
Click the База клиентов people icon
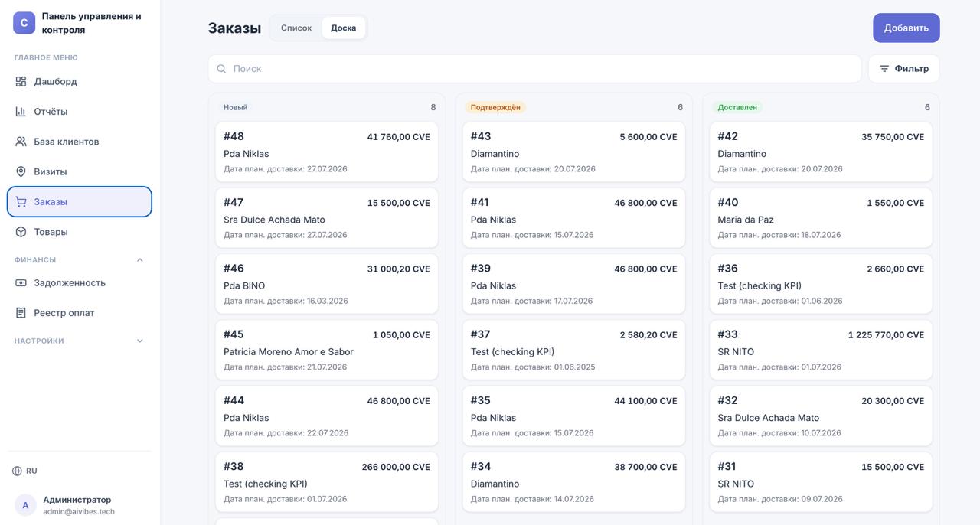coord(21,142)
